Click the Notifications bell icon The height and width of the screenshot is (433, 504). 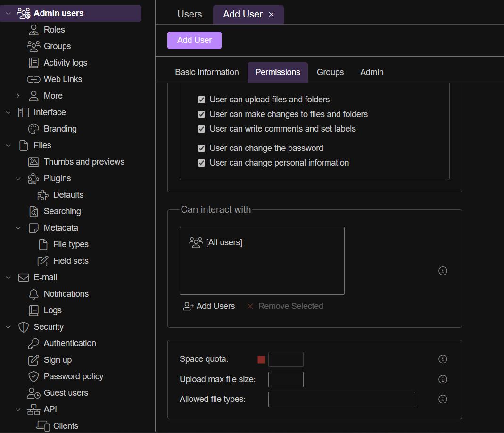click(x=33, y=294)
